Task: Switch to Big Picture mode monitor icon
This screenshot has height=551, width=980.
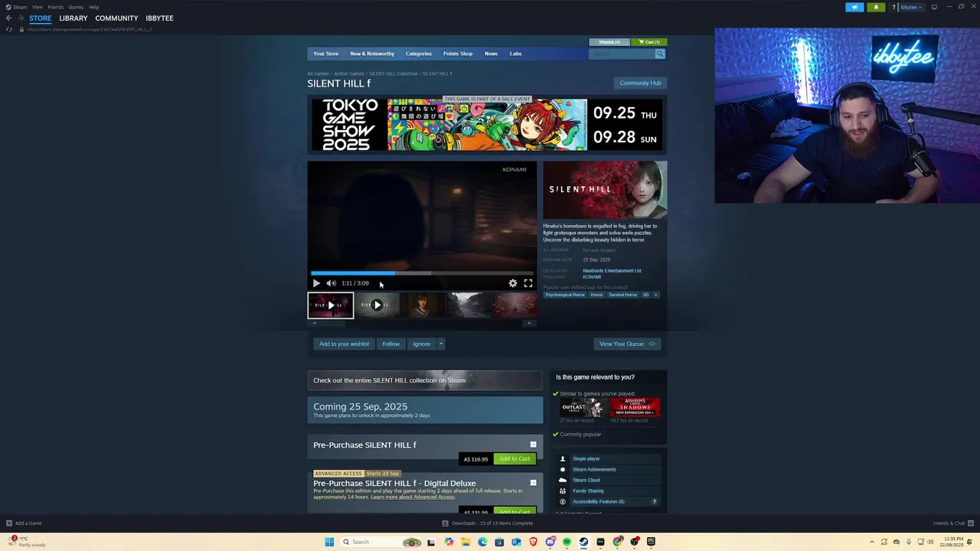Action: pos(934,7)
